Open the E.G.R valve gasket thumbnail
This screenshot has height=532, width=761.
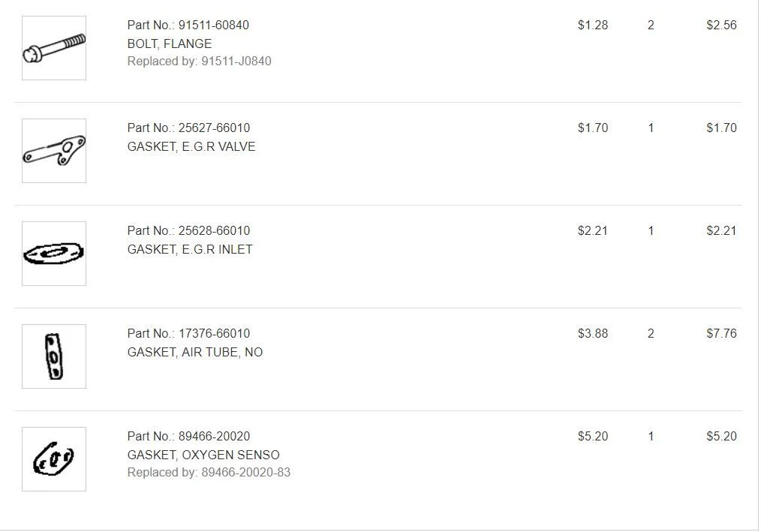[x=54, y=151]
